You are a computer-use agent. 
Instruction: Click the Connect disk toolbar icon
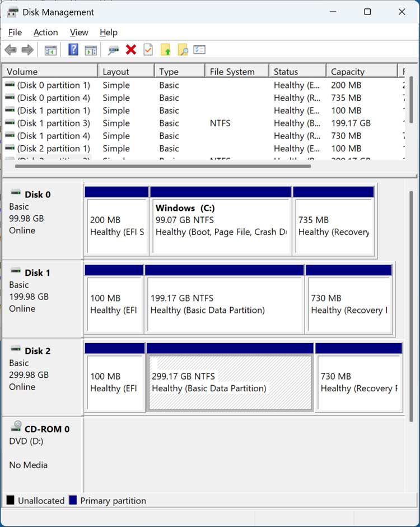(114, 50)
